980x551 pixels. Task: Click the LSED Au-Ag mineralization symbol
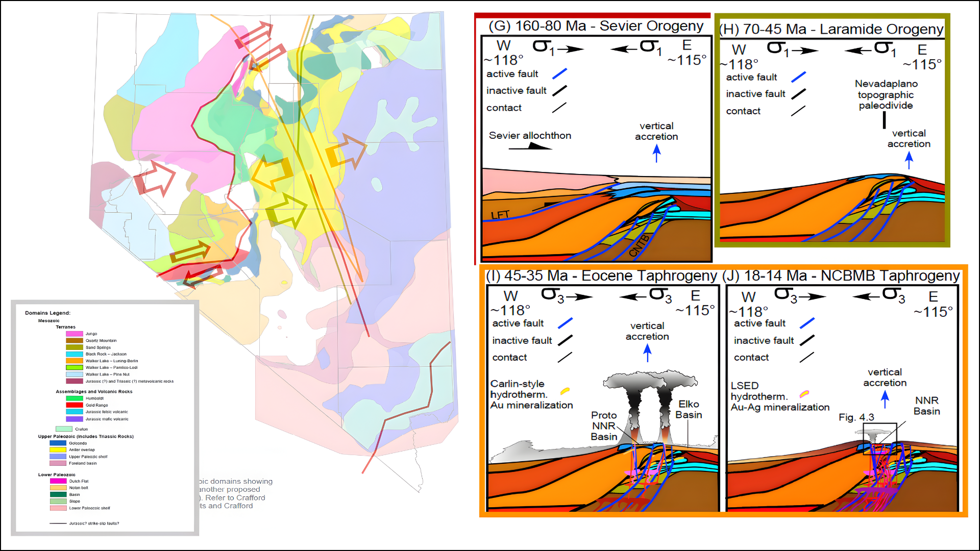click(804, 393)
